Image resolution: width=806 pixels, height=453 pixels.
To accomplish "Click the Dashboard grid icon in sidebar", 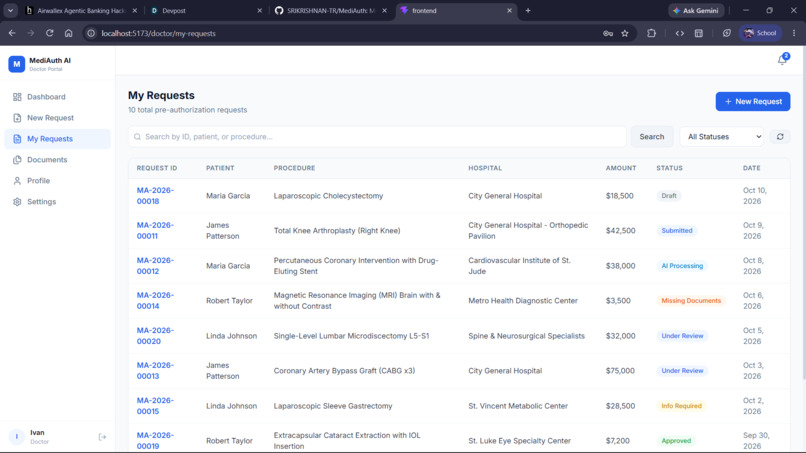I will (17, 97).
